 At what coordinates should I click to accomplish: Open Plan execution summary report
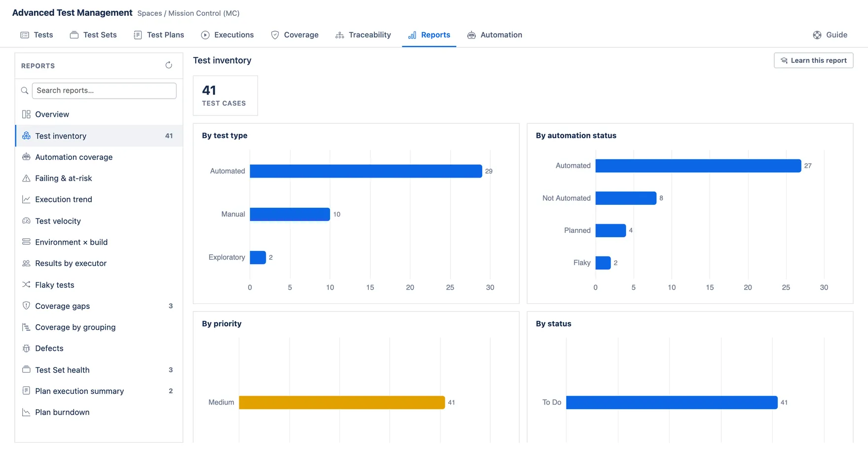click(x=99, y=391)
